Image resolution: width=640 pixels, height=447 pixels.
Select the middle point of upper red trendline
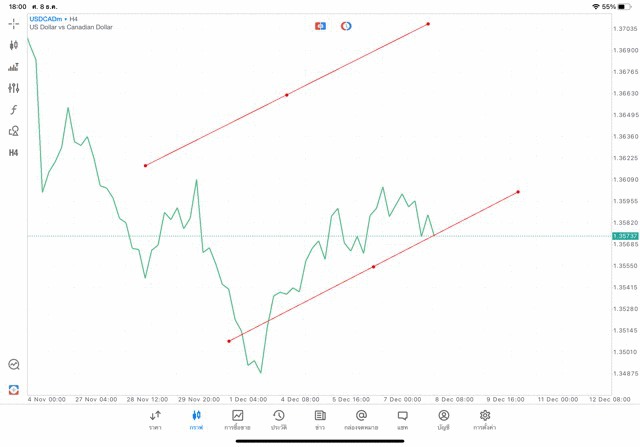click(287, 95)
